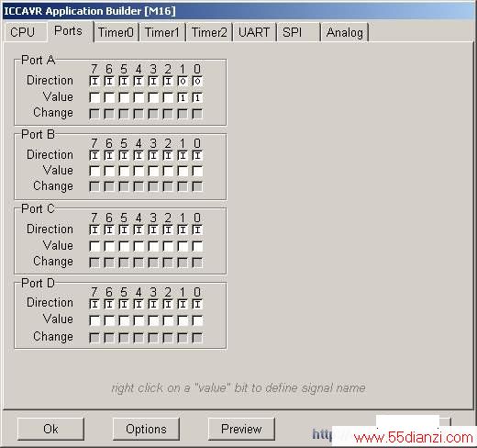Toggle Port B Value bit 2
477x448 pixels.
tap(168, 171)
